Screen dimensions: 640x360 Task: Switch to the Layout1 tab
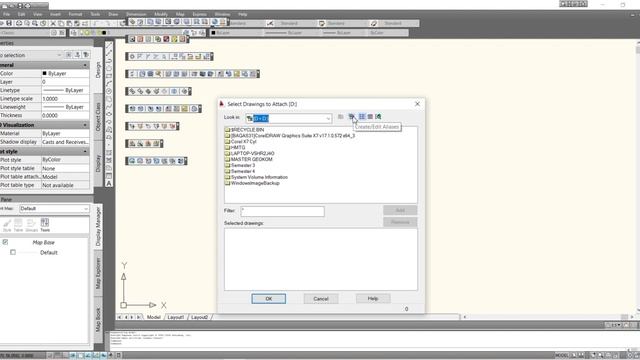176,317
